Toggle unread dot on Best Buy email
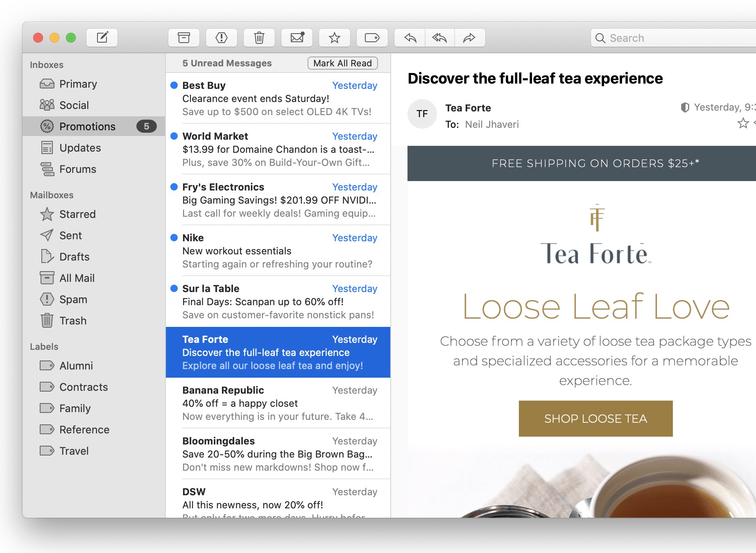 click(174, 85)
